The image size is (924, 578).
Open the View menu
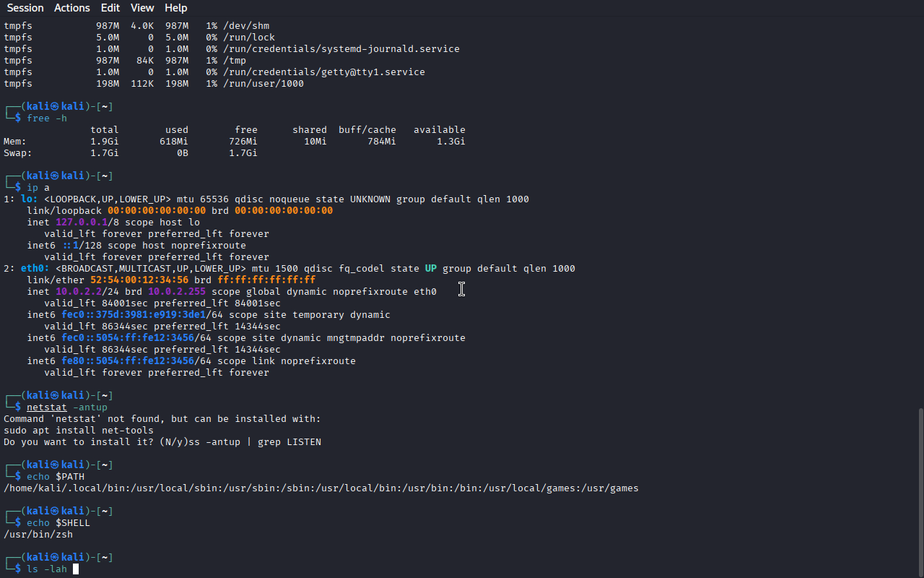(142, 8)
